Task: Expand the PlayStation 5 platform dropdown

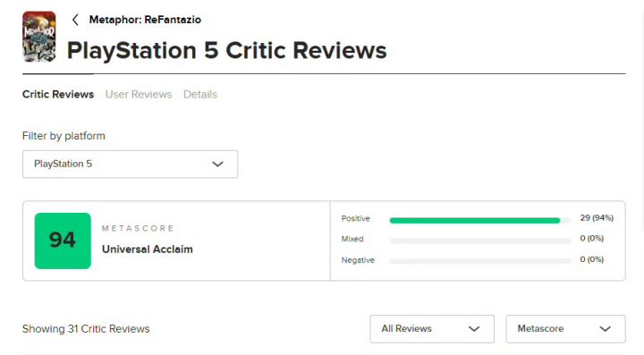Action: pos(131,165)
